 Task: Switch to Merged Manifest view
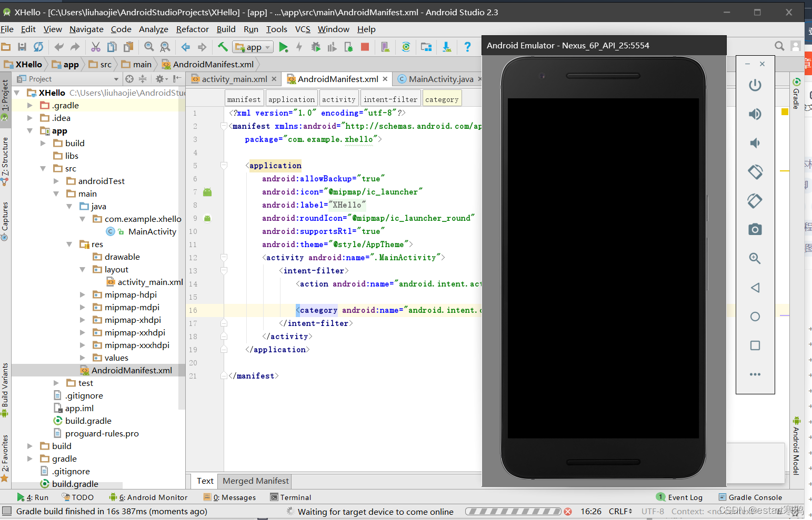(256, 481)
